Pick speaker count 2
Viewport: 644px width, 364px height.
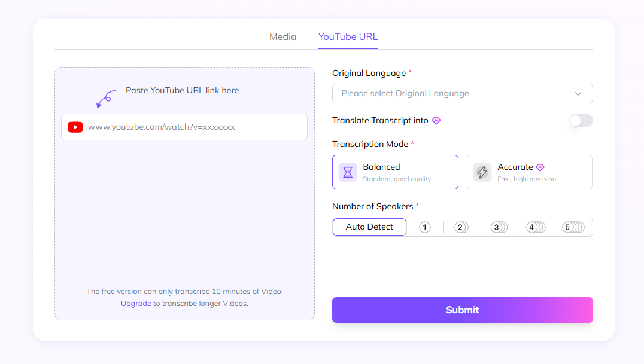pyautogui.click(x=461, y=227)
